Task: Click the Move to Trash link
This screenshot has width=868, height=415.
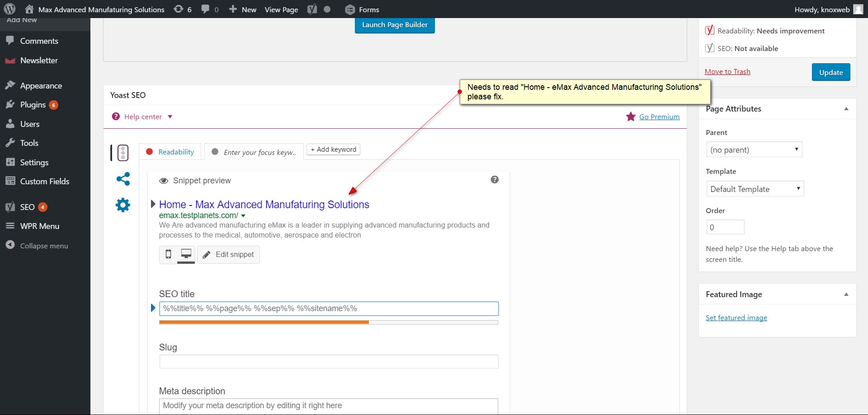Action: 727,72
